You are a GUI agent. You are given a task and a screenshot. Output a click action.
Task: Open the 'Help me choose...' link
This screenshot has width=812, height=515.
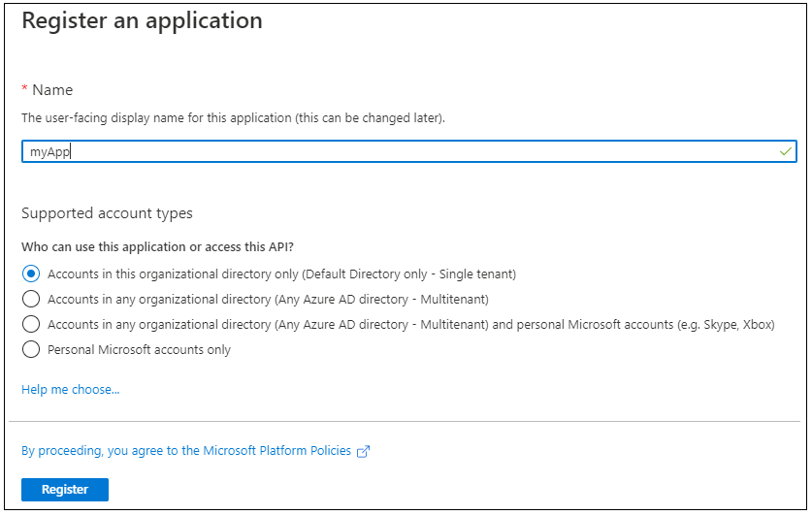coord(70,390)
